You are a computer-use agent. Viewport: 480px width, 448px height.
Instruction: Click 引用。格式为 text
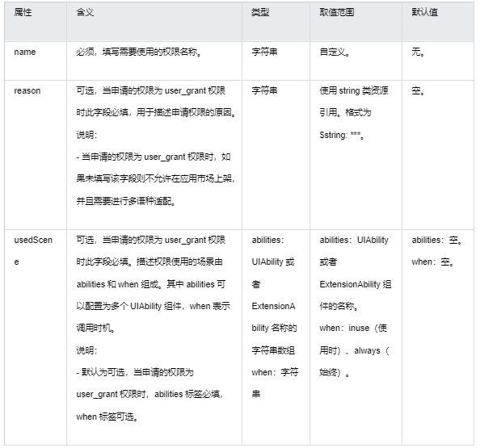[345, 113]
